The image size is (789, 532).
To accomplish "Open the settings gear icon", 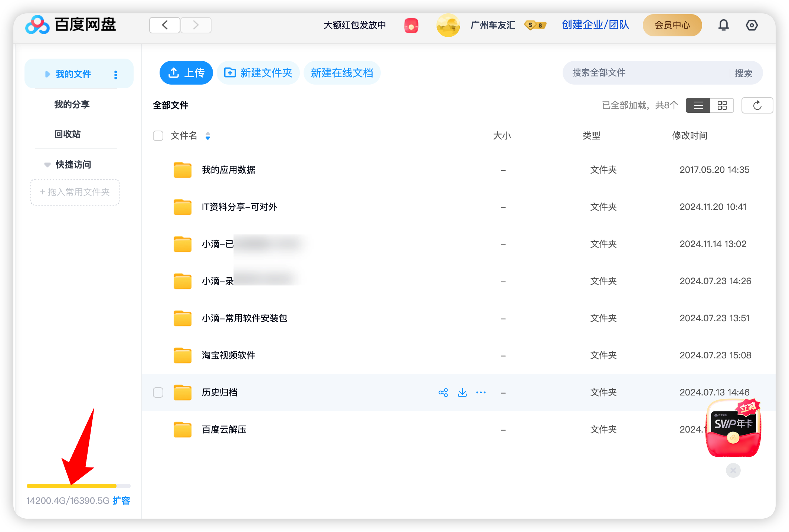I will (x=752, y=25).
